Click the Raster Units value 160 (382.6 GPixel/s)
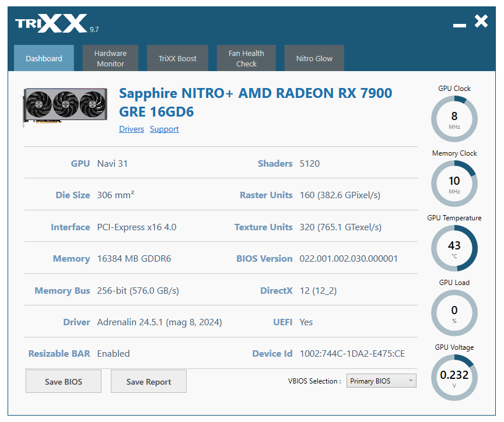 point(339,195)
